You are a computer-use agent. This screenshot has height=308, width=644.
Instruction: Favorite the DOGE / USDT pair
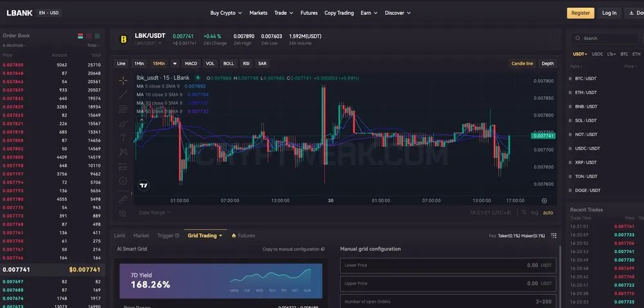[x=570, y=190]
